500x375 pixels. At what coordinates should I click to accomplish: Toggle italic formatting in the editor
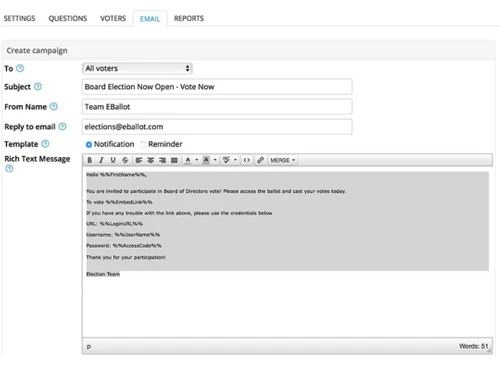(101, 160)
